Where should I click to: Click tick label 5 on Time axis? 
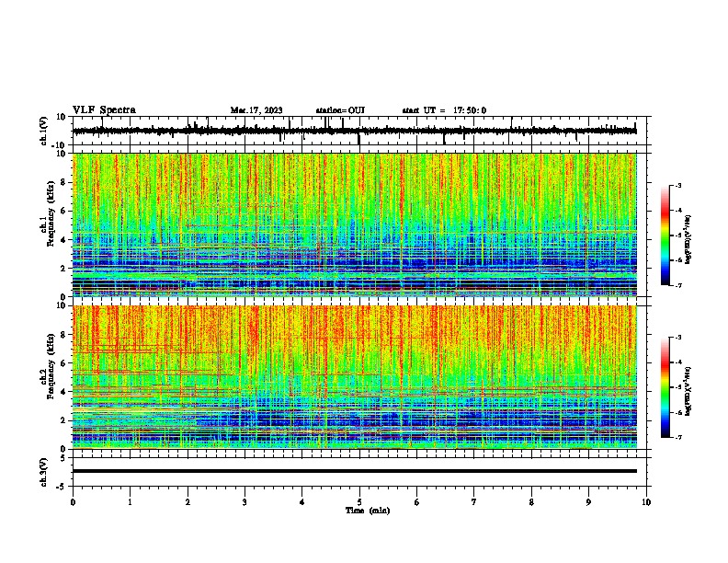[359, 502]
